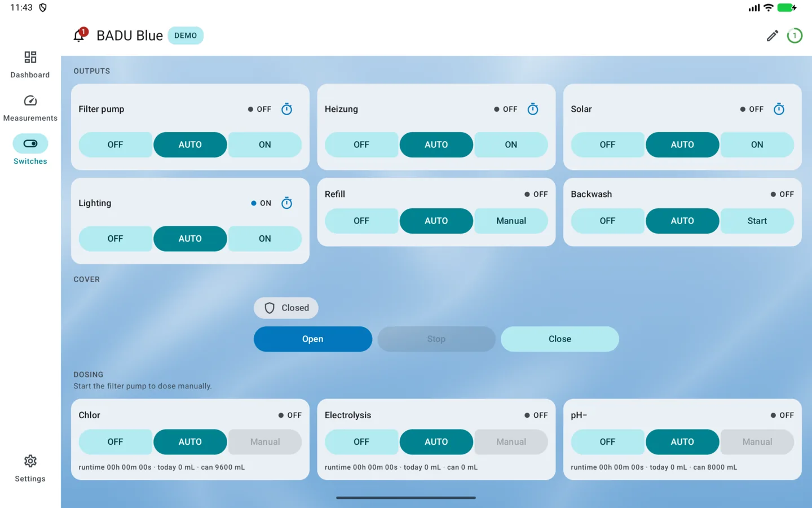Start the Backwash
The width and height of the screenshot is (812, 508).
click(757, 221)
